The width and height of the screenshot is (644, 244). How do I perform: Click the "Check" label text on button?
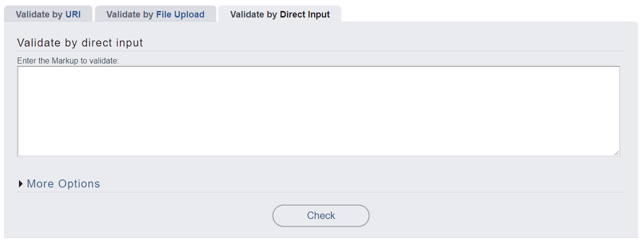(x=321, y=215)
